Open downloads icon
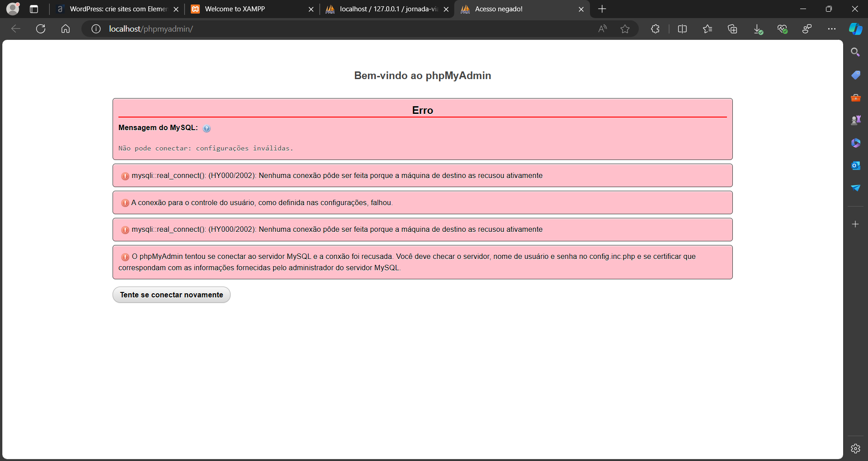This screenshot has height=461, width=868. click(x=758, y=29)
